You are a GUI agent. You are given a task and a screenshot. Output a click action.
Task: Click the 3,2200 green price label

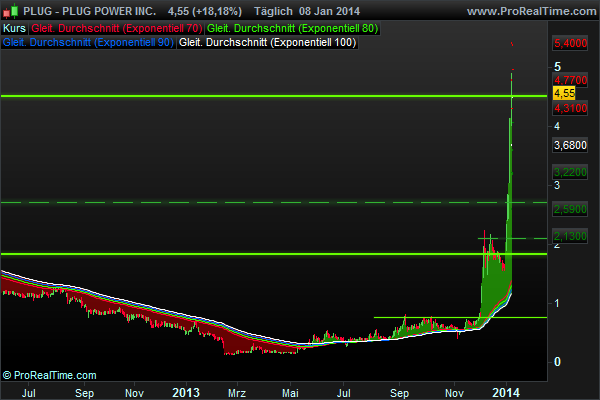point(570,172)
